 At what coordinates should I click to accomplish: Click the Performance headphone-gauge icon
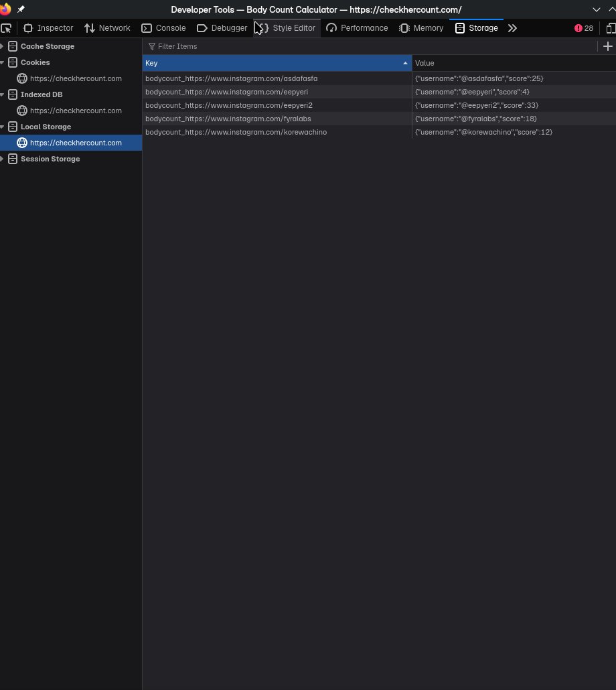pos(331,28)
